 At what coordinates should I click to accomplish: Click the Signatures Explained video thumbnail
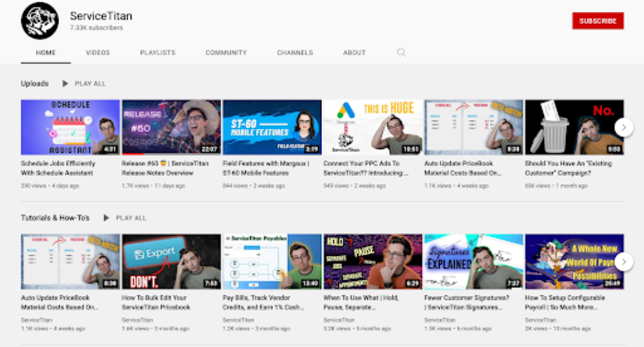click(x=473, y=261)
